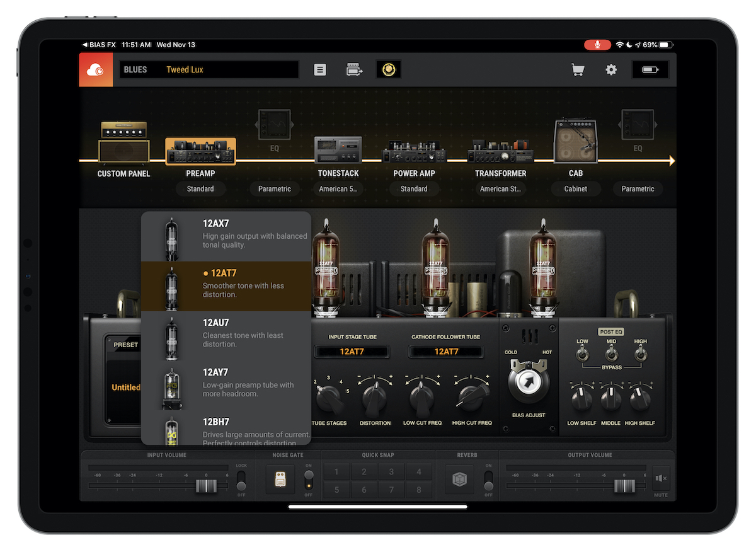This screenshot has width=756, height=552.
Task: Open the Parametric dropdown after Cab
Action: 638,189
